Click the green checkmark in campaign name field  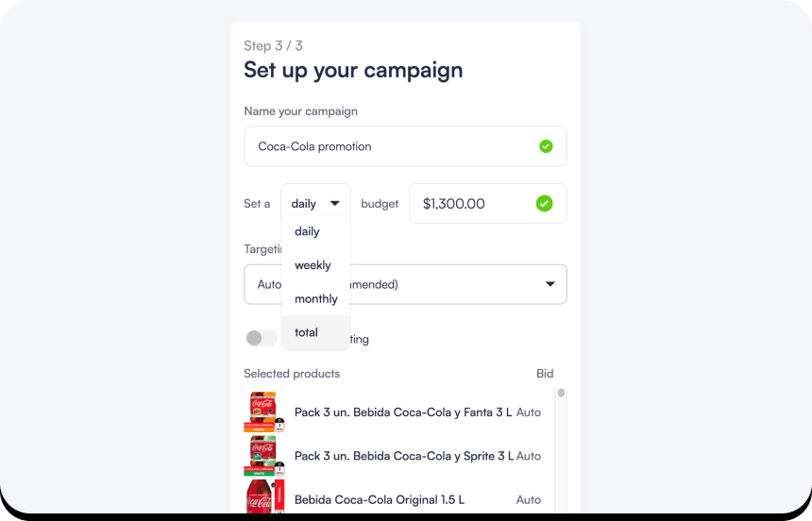[545, 146]
